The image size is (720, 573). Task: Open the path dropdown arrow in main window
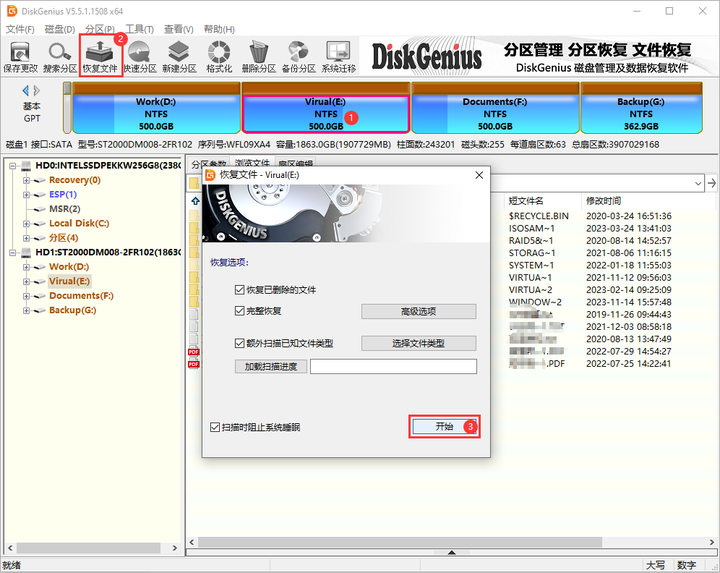point(698,184)
